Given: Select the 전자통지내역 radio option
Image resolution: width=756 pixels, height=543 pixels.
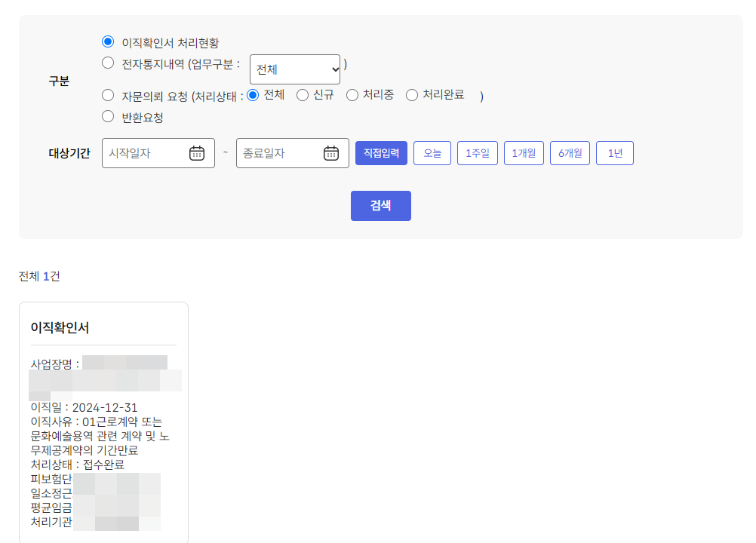Looking at the screenshot, I should pyautogui.click(x=107, y=63).
